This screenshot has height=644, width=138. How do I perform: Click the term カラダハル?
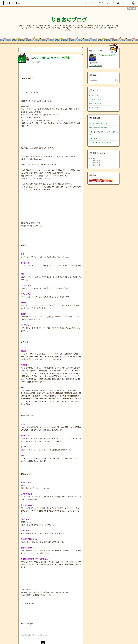[x=25, y=263]
